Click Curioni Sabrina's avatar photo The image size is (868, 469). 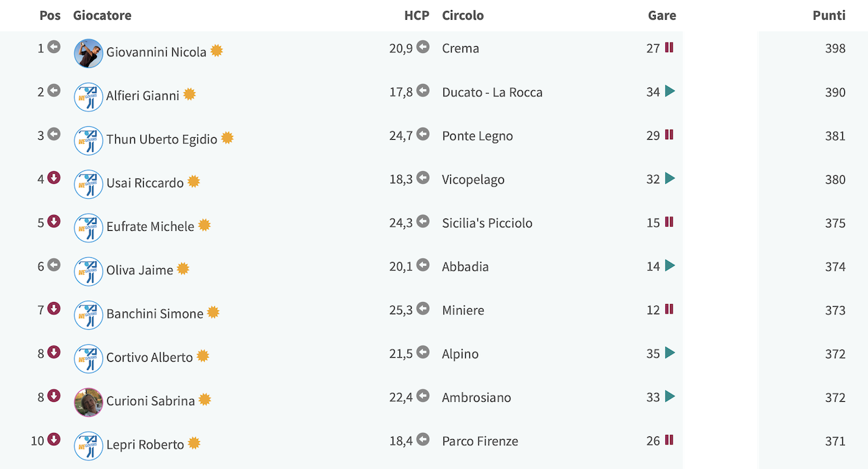(88, 402)
